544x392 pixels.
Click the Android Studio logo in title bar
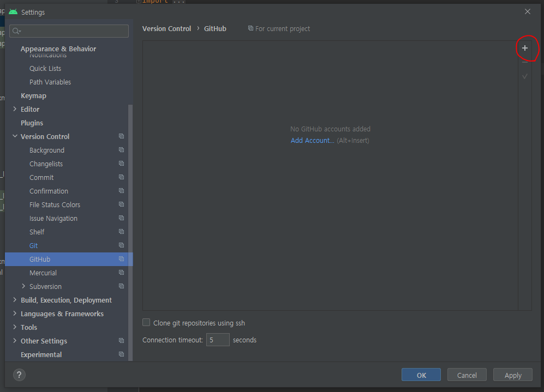click(x=13, y=12)
